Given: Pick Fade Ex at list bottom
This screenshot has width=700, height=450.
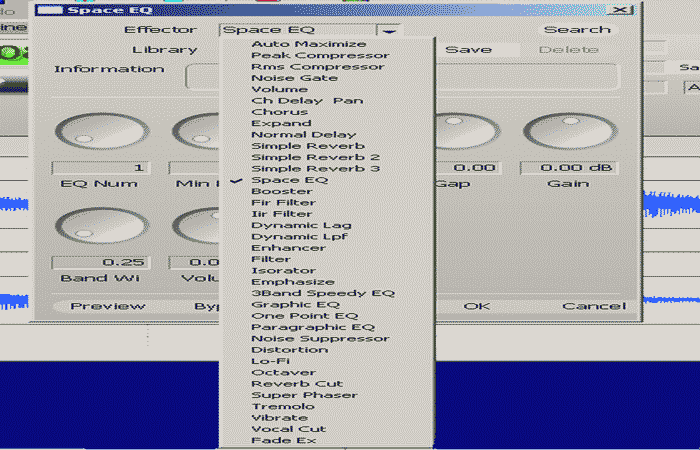Looking at the screenshot, I should [281, 441].
